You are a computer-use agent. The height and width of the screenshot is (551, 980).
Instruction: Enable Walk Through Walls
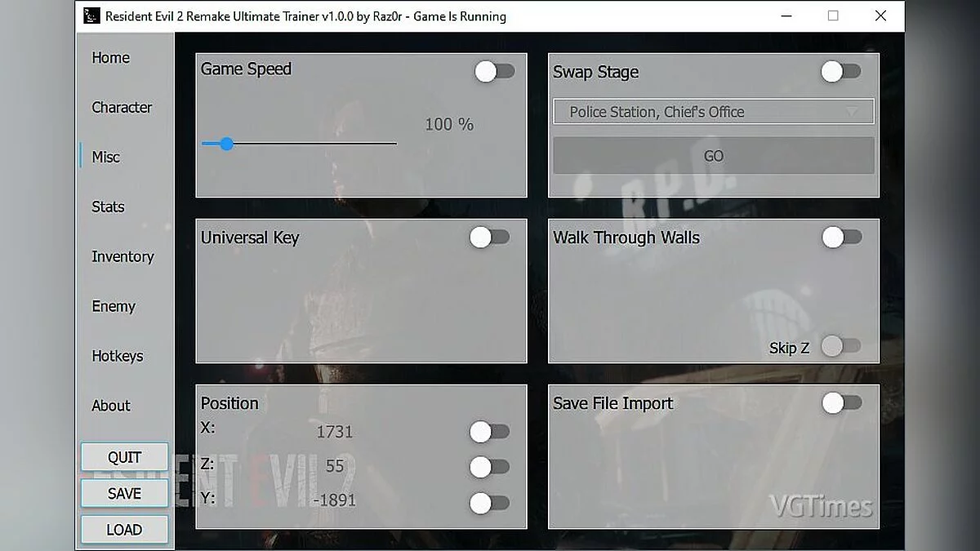(841, 238)
